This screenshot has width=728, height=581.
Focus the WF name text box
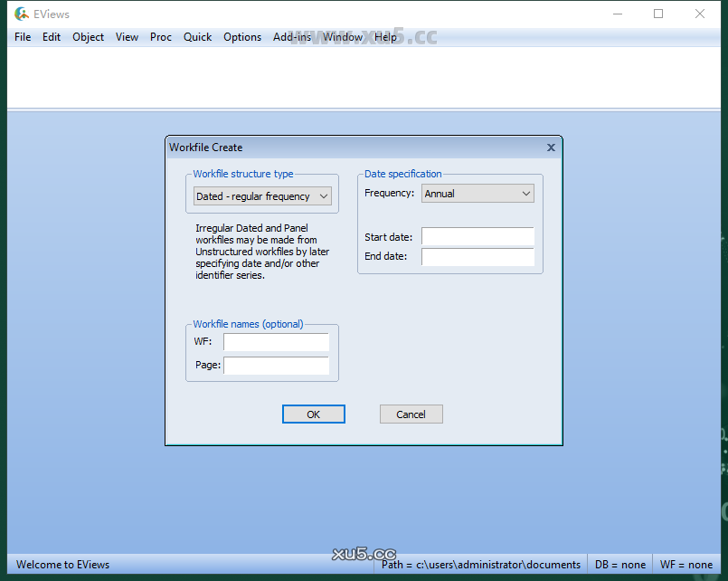276,342
